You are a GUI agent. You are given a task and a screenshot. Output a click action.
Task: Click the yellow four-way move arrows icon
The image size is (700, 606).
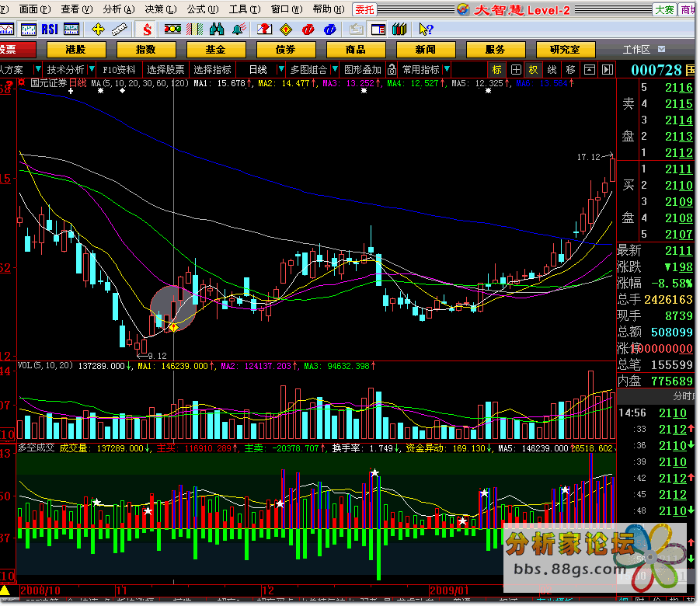98,30
